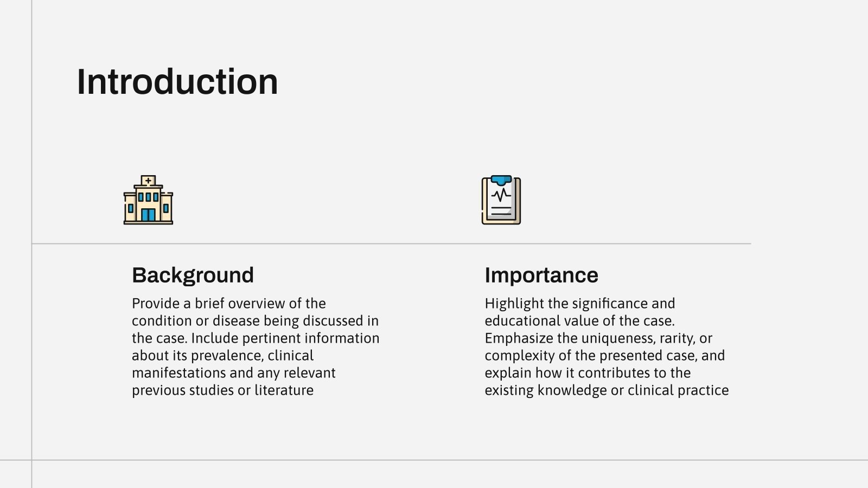The width and height of the screenshot is (868, 488).
Task: Click the paragraph starting "Highlight the significance"
Action: point(607,346)
